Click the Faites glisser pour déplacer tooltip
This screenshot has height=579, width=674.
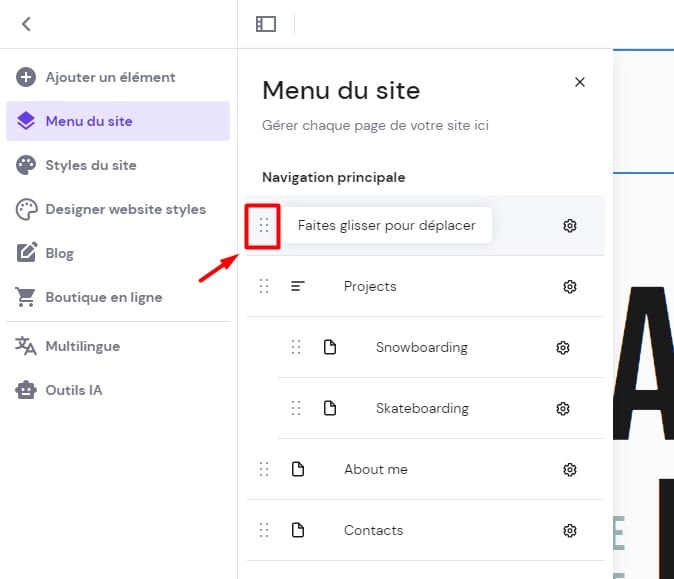click(x=386, y=225)
